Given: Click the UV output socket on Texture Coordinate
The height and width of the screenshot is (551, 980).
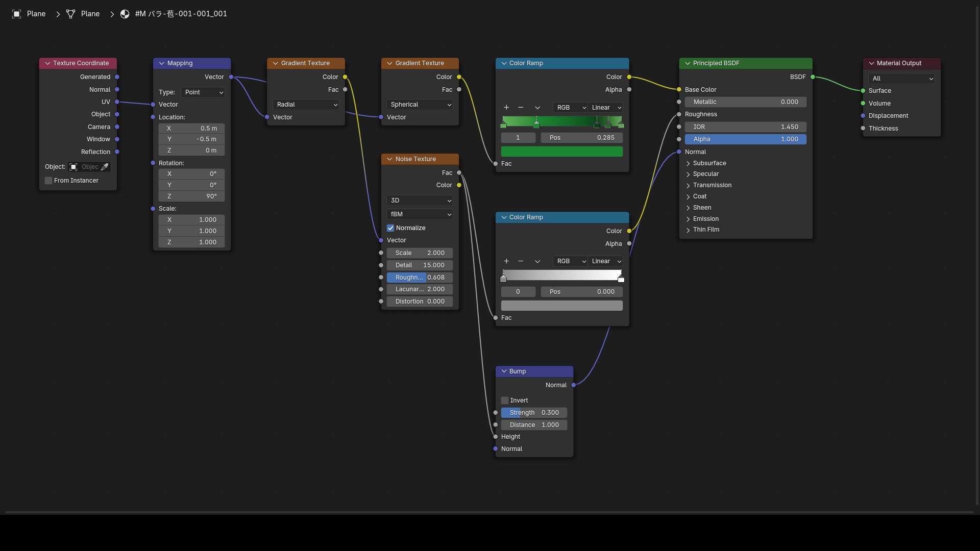Looking at the screenshot, I should pos(117,102).
